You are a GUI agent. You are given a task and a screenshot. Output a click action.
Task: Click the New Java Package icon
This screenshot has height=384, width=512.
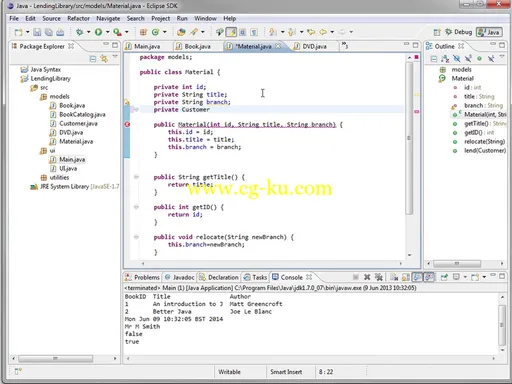pyautogui.click(x=143, y=32)
